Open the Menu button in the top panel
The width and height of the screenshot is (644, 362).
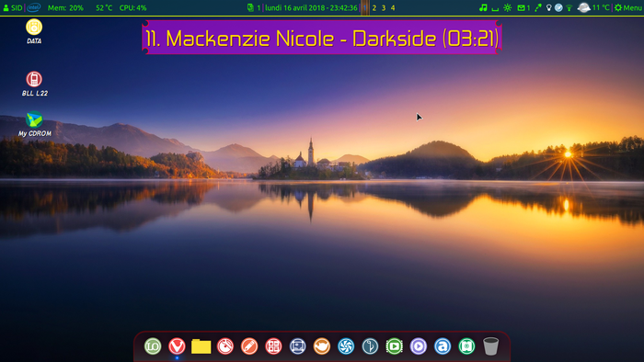[x=628, y=7]
